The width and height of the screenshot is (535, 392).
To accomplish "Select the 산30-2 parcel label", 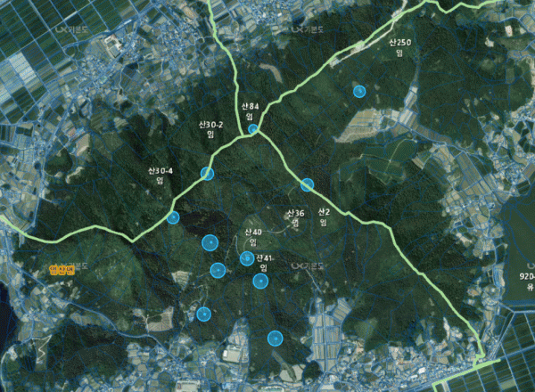I will coord(210,124).
